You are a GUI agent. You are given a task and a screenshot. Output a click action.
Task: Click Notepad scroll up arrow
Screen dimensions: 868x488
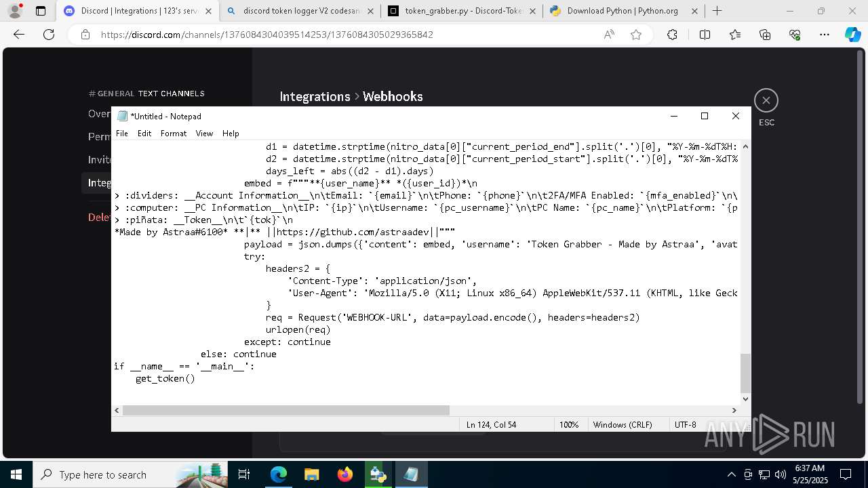coord(745,146)
